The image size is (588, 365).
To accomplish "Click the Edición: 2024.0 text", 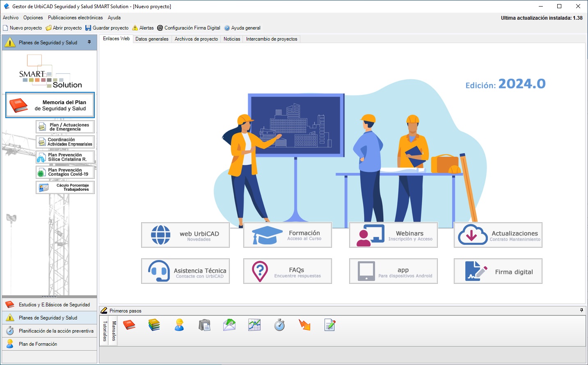I will pos(506,84).
